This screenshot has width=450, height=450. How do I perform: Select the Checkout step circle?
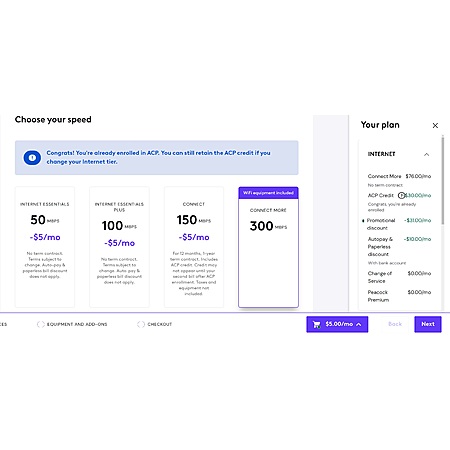(141, 324)
